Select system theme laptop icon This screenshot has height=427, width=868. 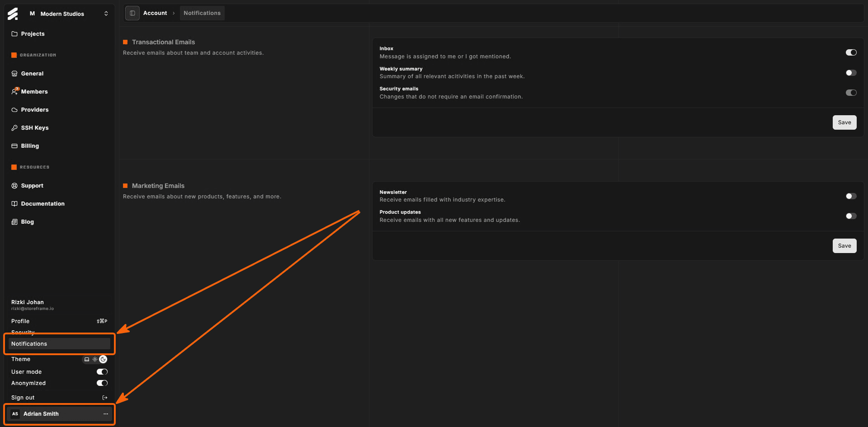pyautogui.click(x=87, y=360)
